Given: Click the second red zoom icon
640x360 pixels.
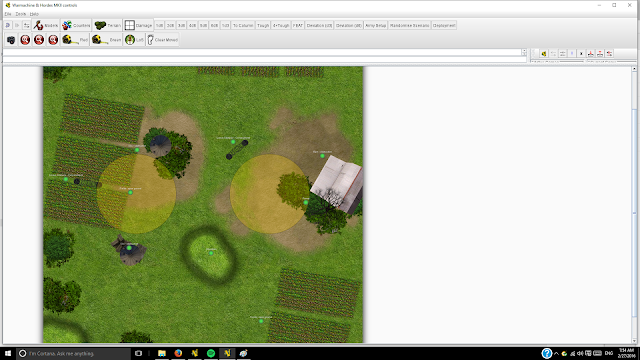Looking at the screenshot, I should pos(39,40).
